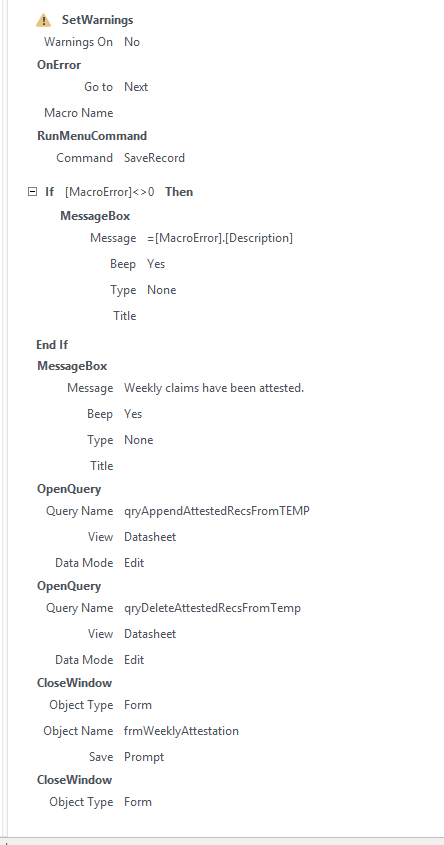Image resolution: width=444 pixels, height=845 pixels.
Task: Edit the =[MacroError].[Description] message field
Action: click(220, 238)
